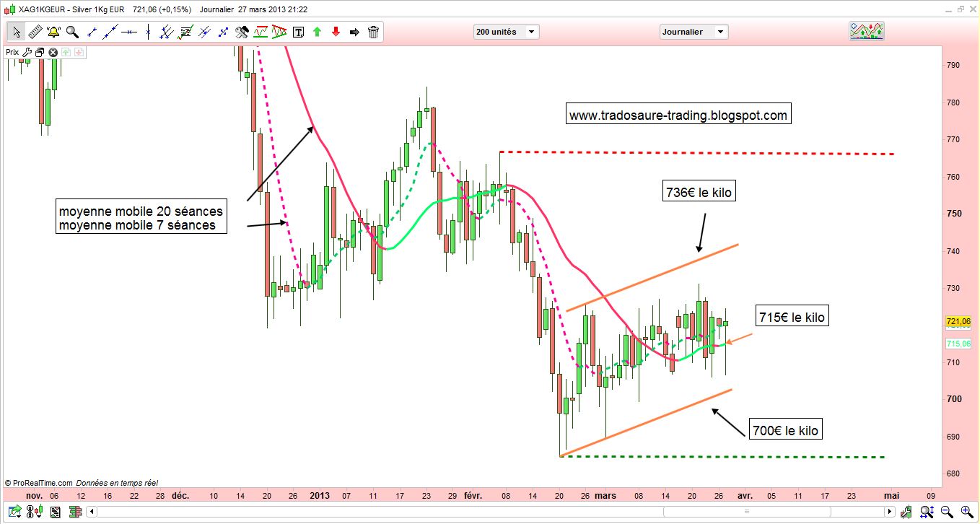Select the horizontal line drawing tool
Viewport: 980px width, 524px height.
pyautogui.click(x=128, y=32)
